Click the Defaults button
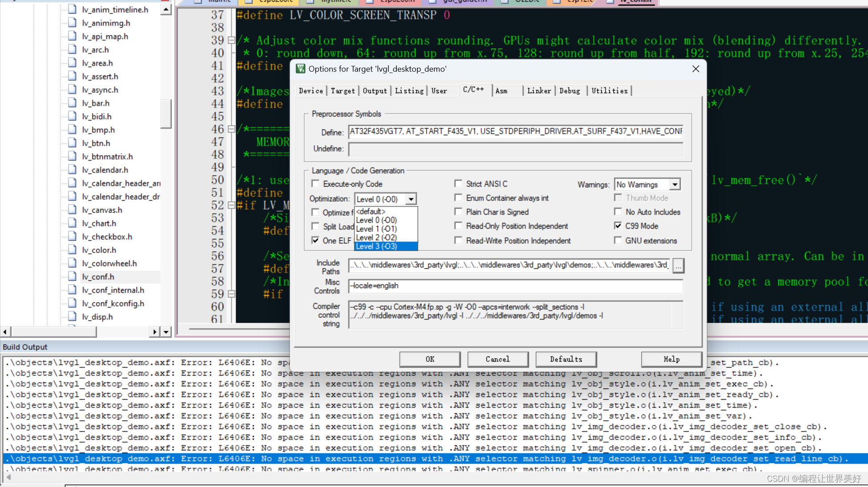 [566, 359]
